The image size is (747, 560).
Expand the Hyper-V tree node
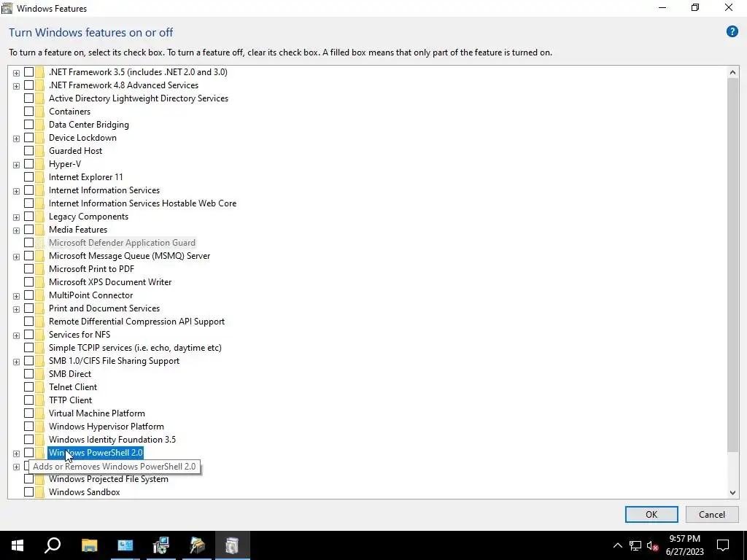(x=16, y=165)
